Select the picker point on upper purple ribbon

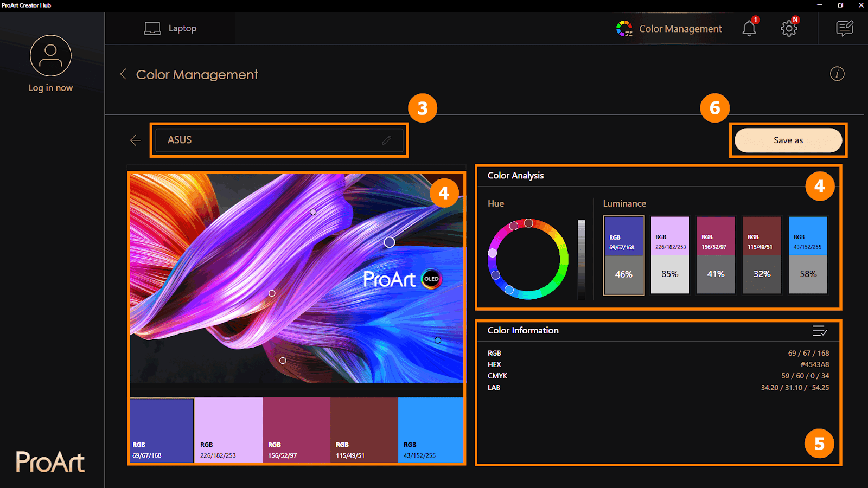coord(313,212)
